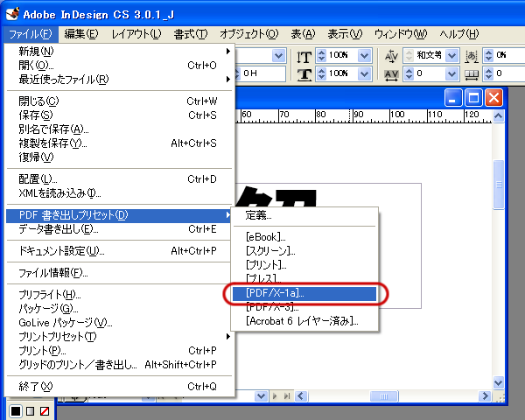Select パッケージ(G)... entry
The image size is (525, 420).
[119, 309]
